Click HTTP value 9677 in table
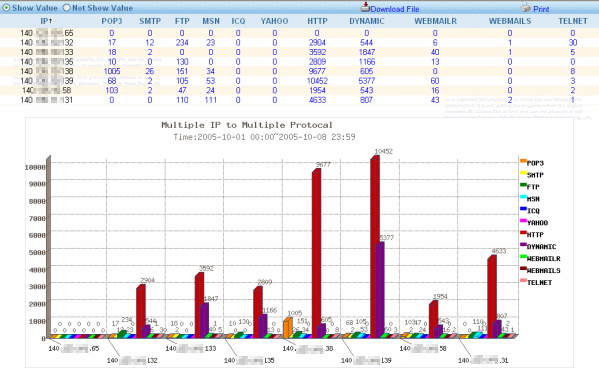This screenshot has height=371, width=599. click(x=317, y=71)
